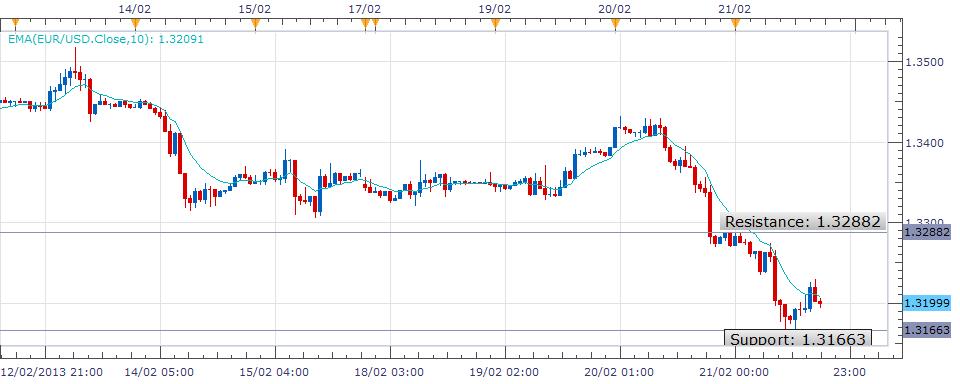Click the Resistance: 1.32882 label

(803, 222)
